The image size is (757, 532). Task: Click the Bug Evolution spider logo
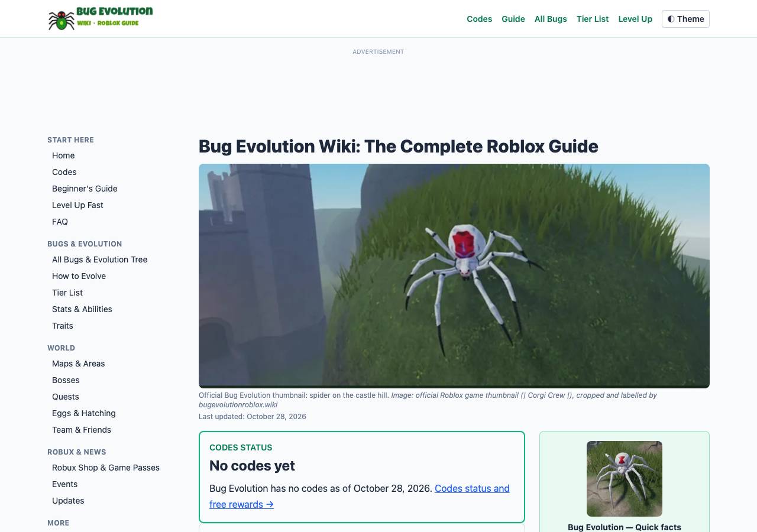click(x=101, y=18)
